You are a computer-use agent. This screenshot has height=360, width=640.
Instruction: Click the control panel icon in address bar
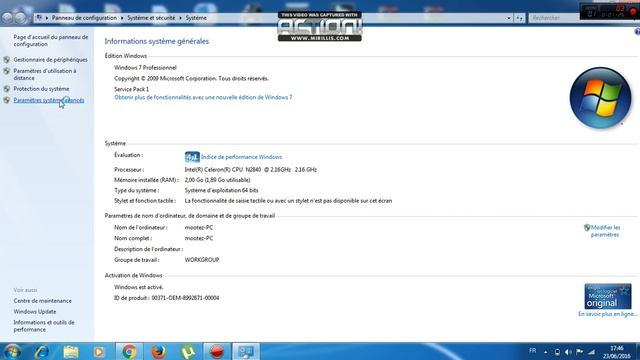coord(39,18)
